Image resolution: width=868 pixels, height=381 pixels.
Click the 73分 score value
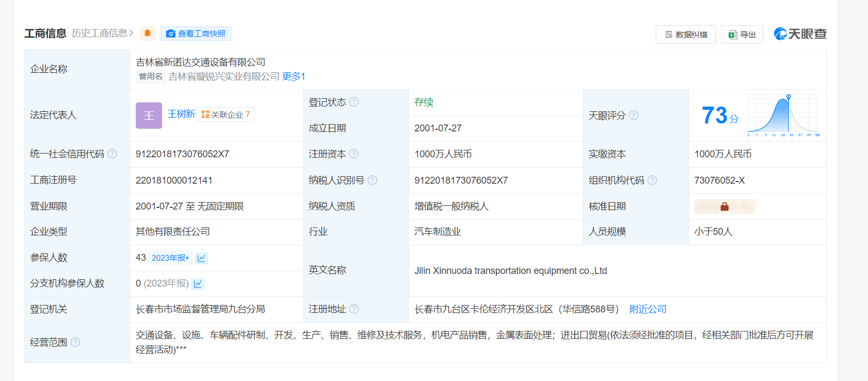tap(720, 115)
